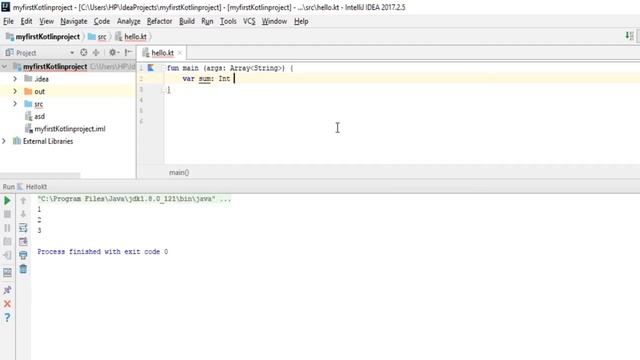Open the Project view dropdown arrow

tap(72, 53)
